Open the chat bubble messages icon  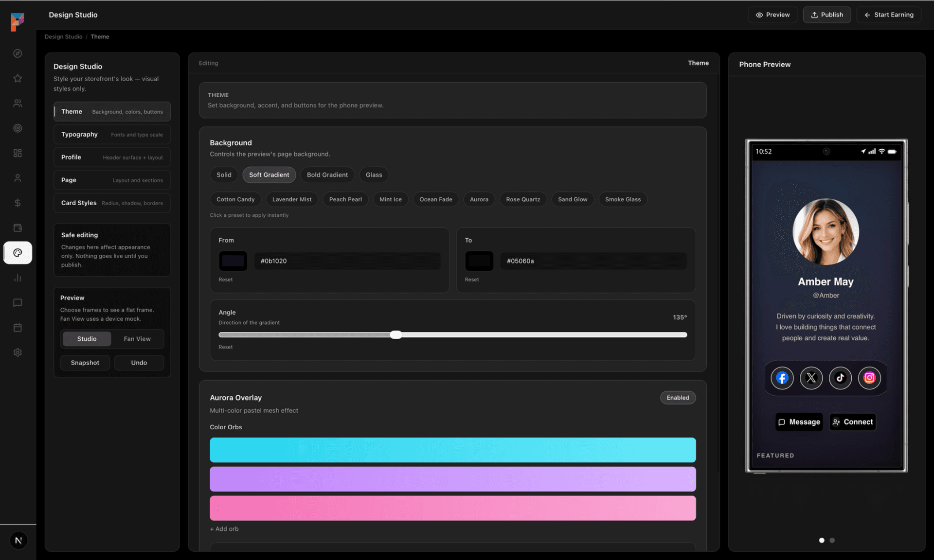pos(18,302)
